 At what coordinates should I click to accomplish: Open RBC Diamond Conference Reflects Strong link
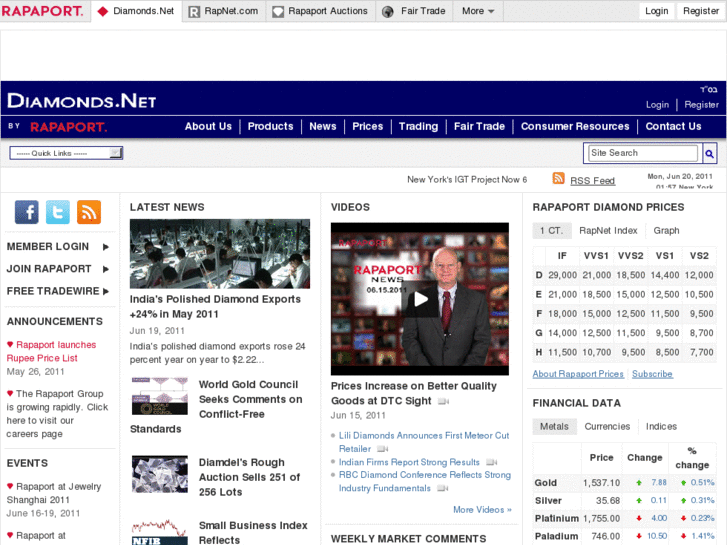coord(425,481)
